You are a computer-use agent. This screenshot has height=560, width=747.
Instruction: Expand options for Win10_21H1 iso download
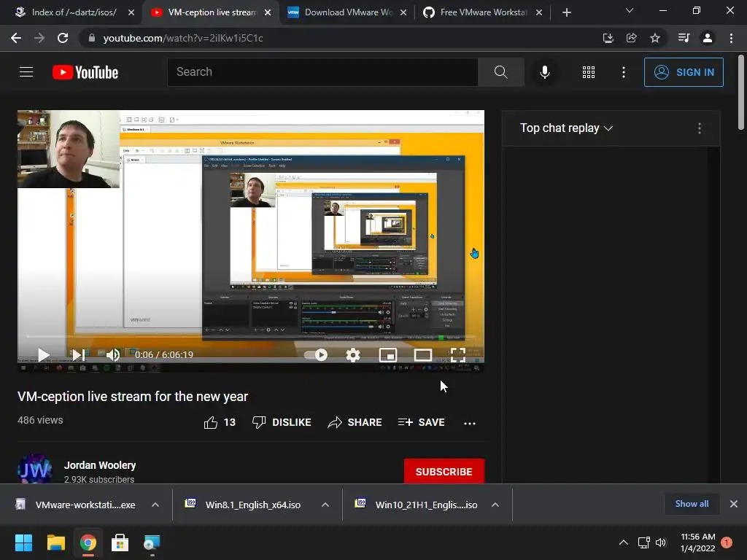(495, 505)
